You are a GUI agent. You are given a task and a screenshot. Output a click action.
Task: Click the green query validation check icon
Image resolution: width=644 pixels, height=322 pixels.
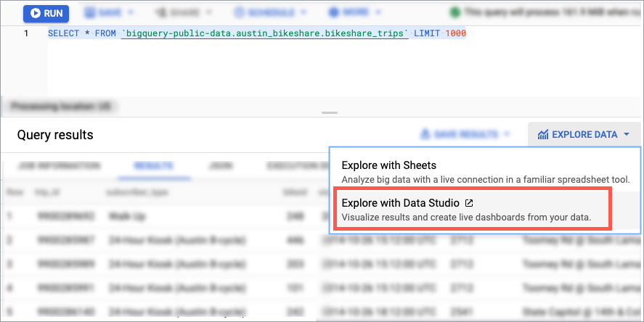click(x=455, y=13)
